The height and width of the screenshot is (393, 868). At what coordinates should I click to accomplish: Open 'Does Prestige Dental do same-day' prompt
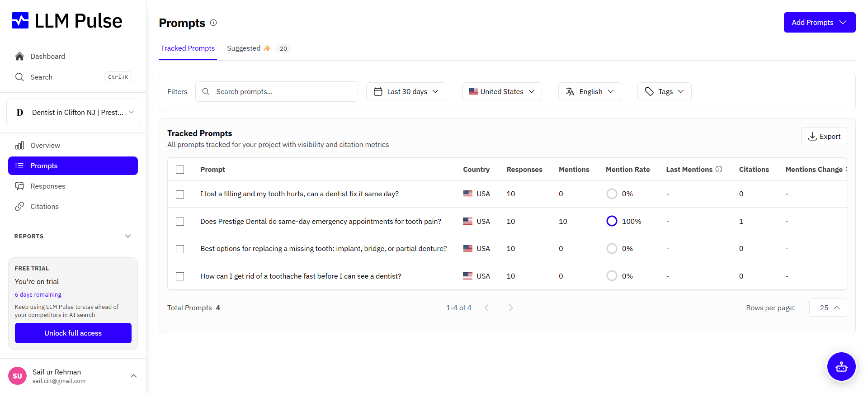321,221
